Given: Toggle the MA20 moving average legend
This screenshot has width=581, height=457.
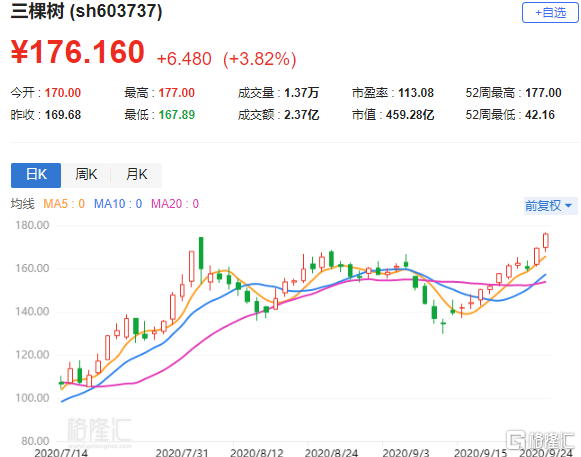Looking at the screenshot, I should [x=175, y=203].
